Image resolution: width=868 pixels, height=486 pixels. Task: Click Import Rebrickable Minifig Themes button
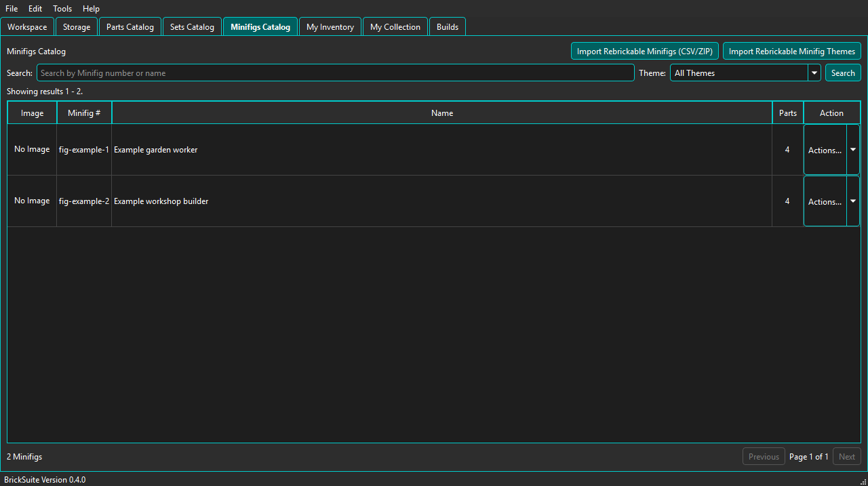(792, 51)
